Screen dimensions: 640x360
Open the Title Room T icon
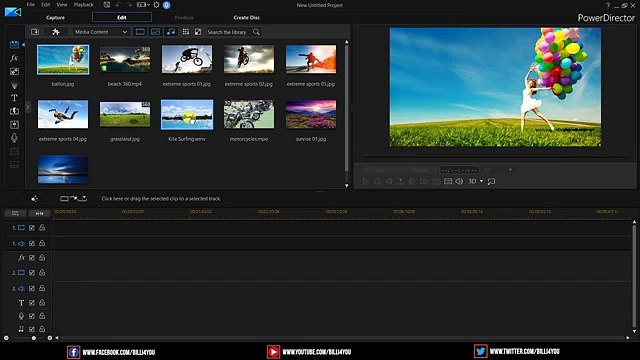(14, 98)
